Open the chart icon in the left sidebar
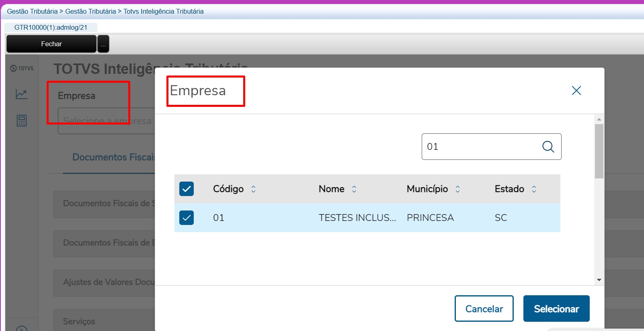 pyautogui.click(x=22, y=94)
